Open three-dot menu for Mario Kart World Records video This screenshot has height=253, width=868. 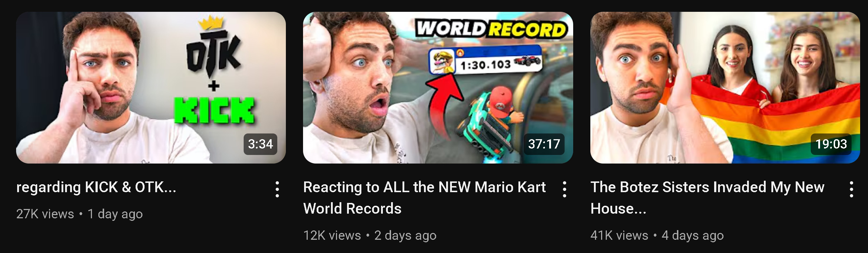(564, 189)
